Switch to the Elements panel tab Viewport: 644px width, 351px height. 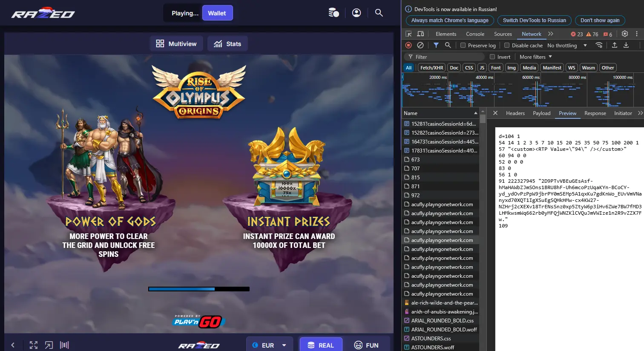tap(446, 34)
